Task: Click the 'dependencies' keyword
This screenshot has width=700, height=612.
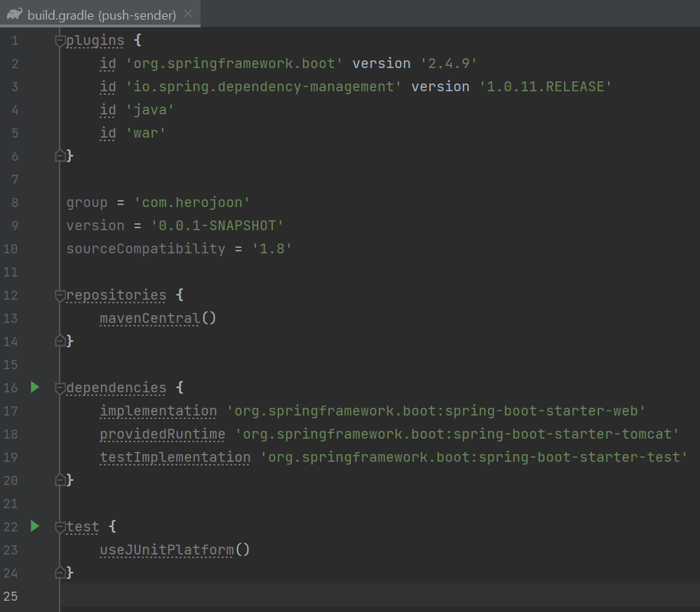Action: click(x=116, y=387)
